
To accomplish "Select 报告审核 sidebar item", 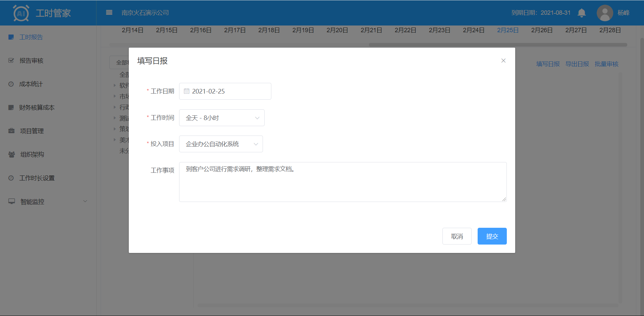I will [x=31, y=61].
